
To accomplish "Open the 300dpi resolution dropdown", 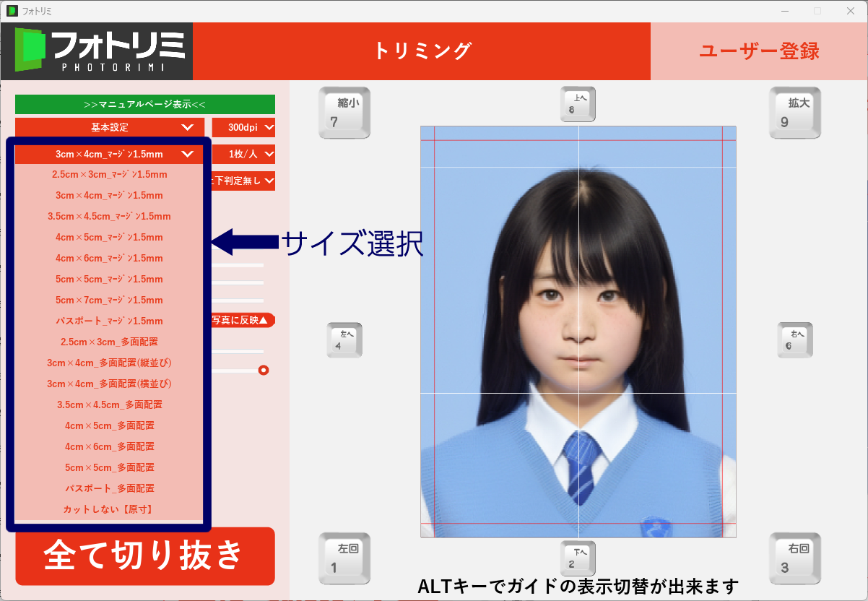I will (x=243, y=127).
